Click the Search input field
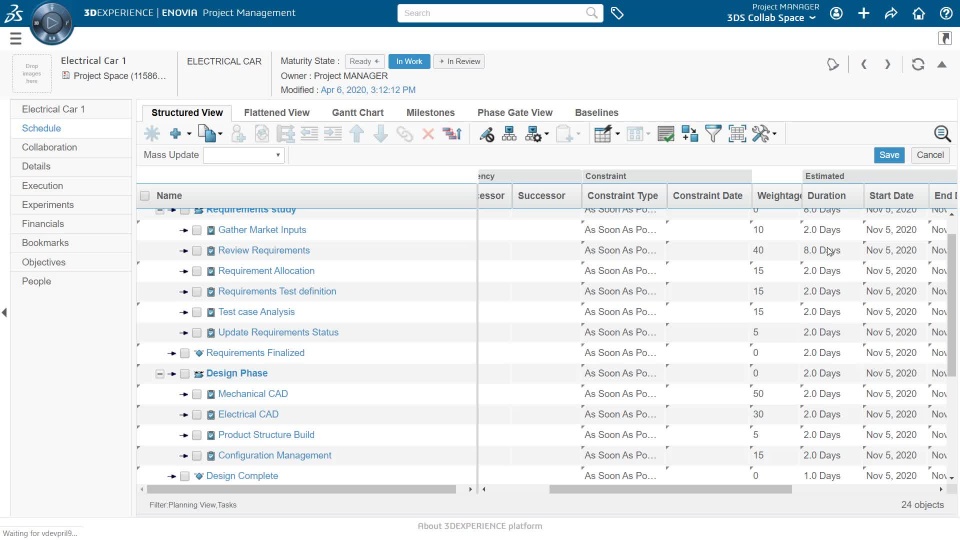The width and height of the screenshot is (960, 540). pyautogui.click(x=500, y=13)
